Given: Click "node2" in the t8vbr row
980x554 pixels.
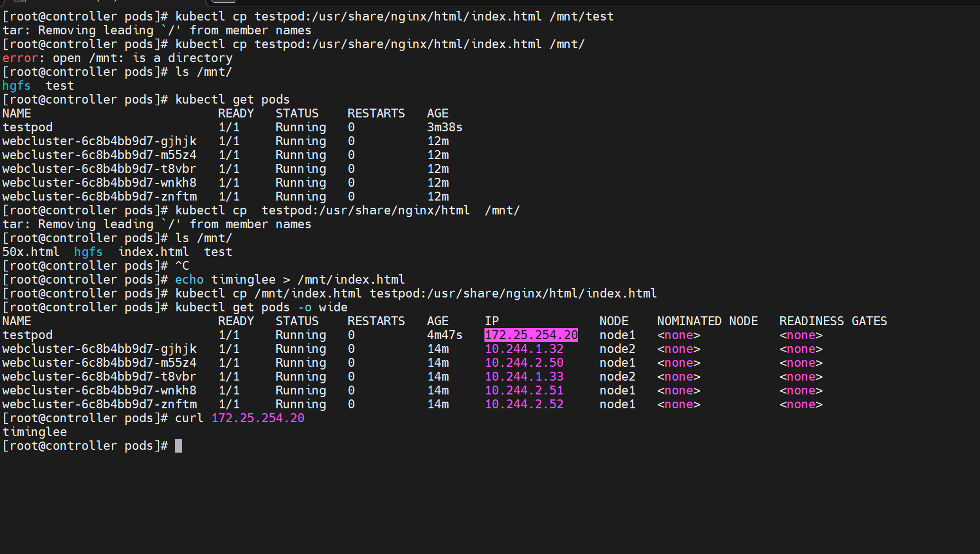Looking at the screenshot, I should click(x=617, y=377).
